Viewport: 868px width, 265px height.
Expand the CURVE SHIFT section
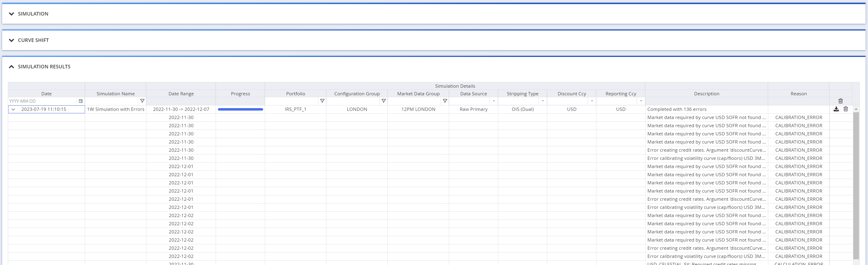(11, 40)
